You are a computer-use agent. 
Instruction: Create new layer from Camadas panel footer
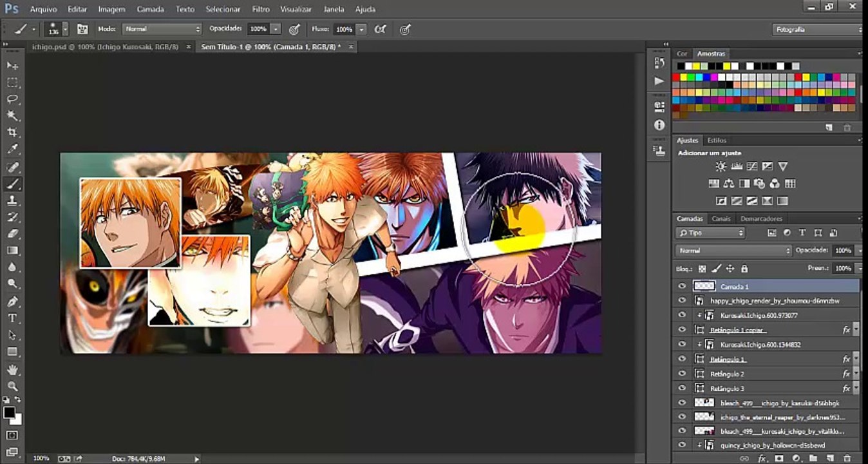pyautogui.click(x=831, y=458)
